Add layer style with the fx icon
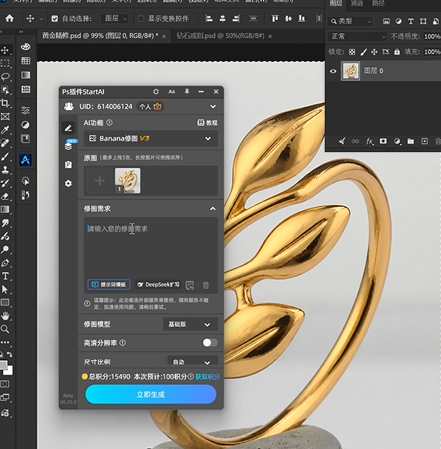441x449 pixels. click(370, 141)
